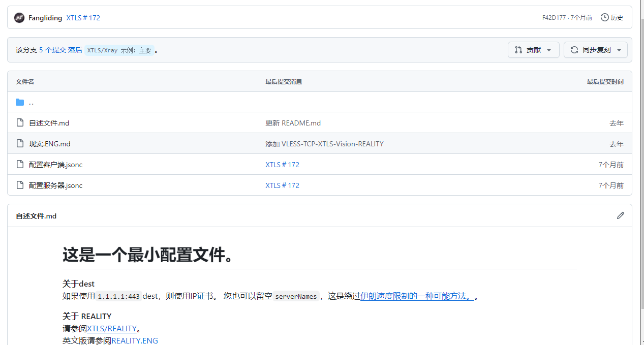This screenshot has width=644, height=345.
Task: Open XTLS # 172 commit message for 配置客户端.jsonc
Action: coord(282,165)
